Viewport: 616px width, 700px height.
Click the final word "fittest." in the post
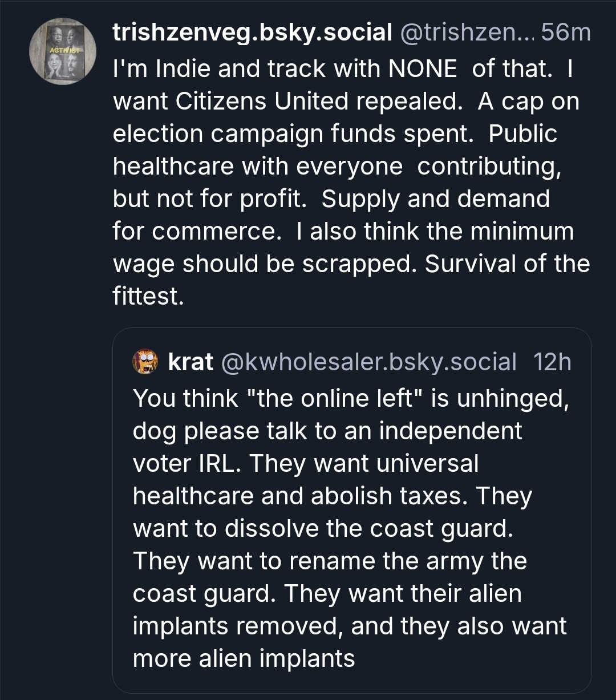[148, 296]
